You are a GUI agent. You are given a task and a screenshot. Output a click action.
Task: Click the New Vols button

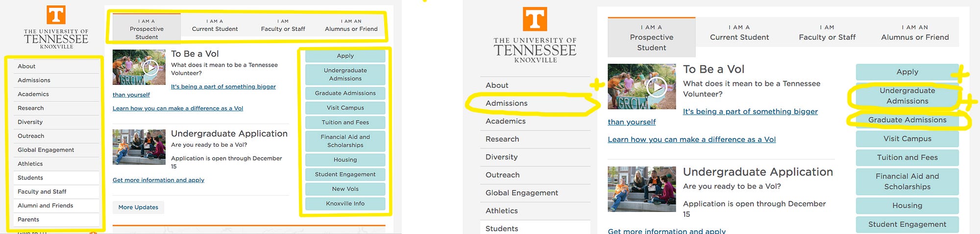[345, 189]
